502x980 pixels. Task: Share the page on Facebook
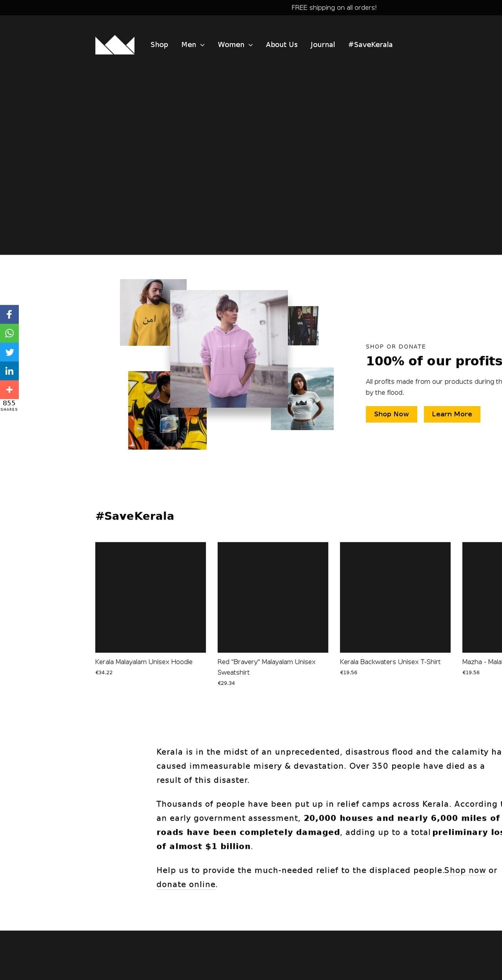pos(9,315)
